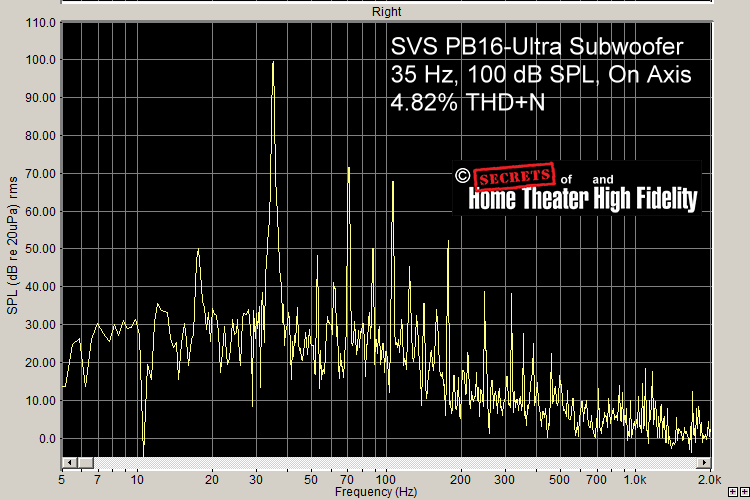Click the right arrow of the horizontal scrollbar

coord(706,462)
